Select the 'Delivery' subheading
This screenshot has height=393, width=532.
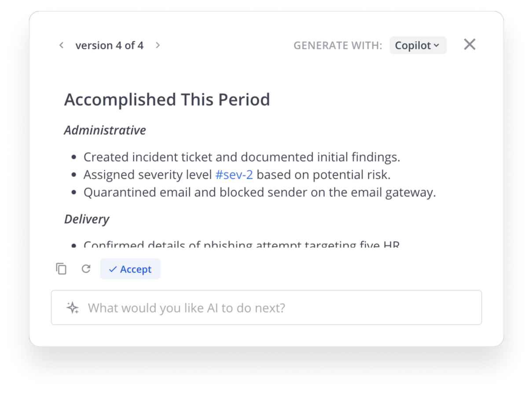coord(87,219)
